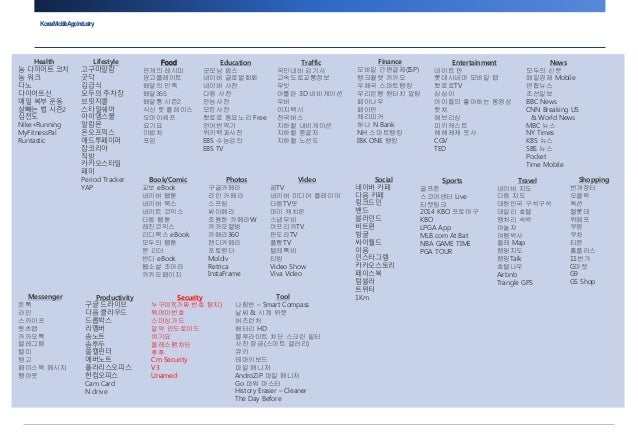Select "GS Shop" in the Shopping list
Screen dimensions: 638x442
tap(582, 282)
